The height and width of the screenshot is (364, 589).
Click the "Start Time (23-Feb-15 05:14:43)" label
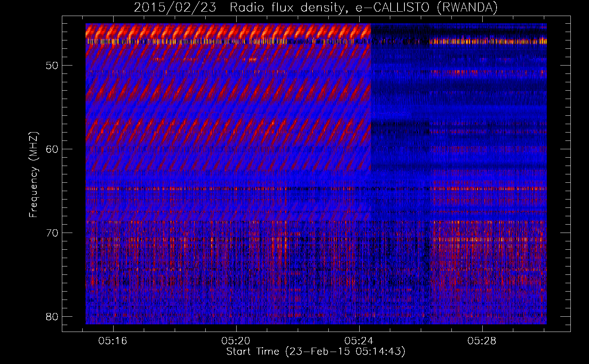pyautogui.click(x=316, y=352)
